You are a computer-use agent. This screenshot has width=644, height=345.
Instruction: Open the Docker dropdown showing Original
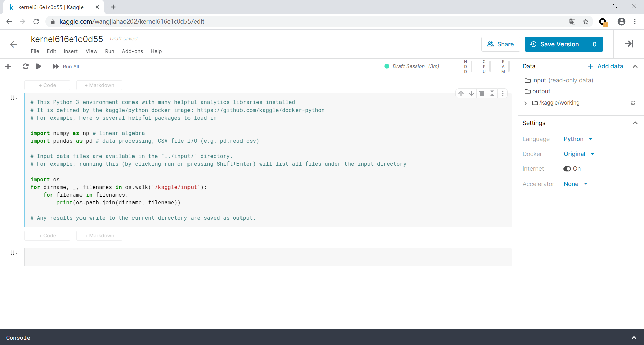(x=579, y=154)
